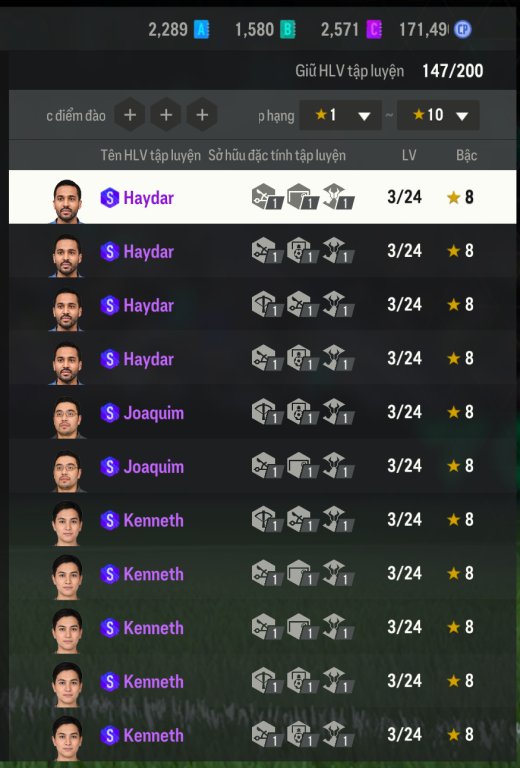This screenshot has height=768, width=520.
Task: Click the blue A currency icon
Action: point(202,29)
